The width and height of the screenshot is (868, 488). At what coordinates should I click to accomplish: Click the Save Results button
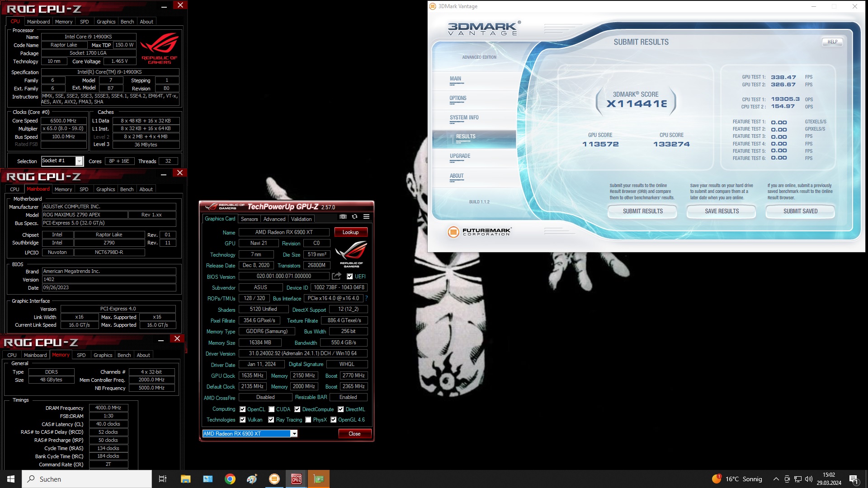[722, 211]
